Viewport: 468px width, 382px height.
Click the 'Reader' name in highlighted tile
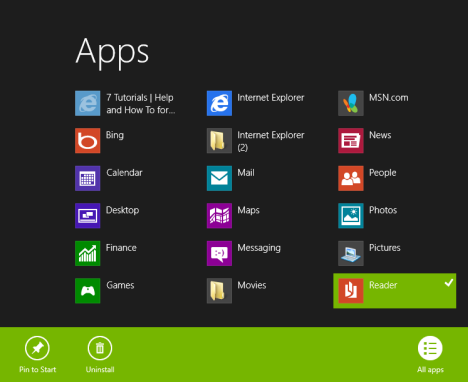pyautogui.click(x=383, y=285)
